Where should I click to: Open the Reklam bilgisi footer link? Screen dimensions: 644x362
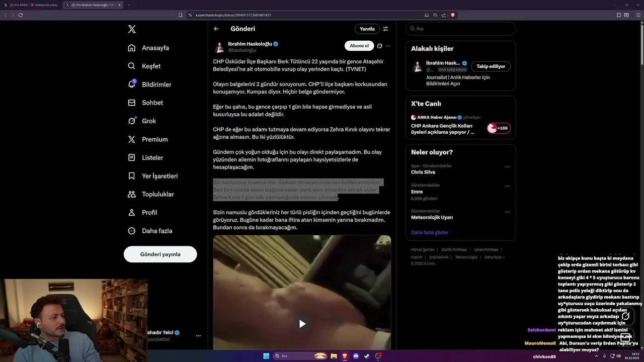[466, 257]
